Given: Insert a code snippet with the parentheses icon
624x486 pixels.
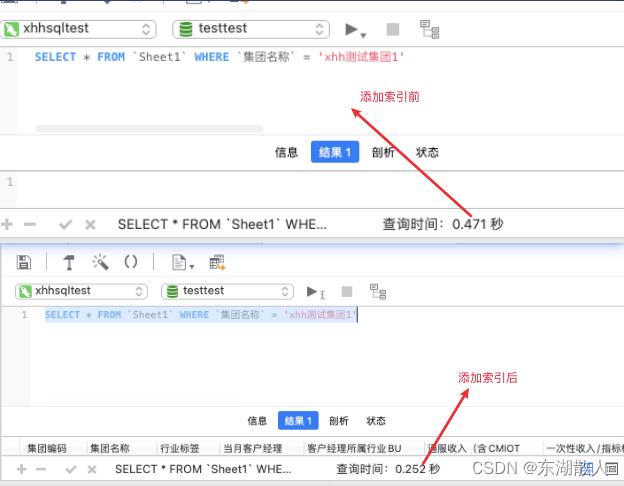Looking at the screenshot, I should pyautogui.click(x=131, y=262).
